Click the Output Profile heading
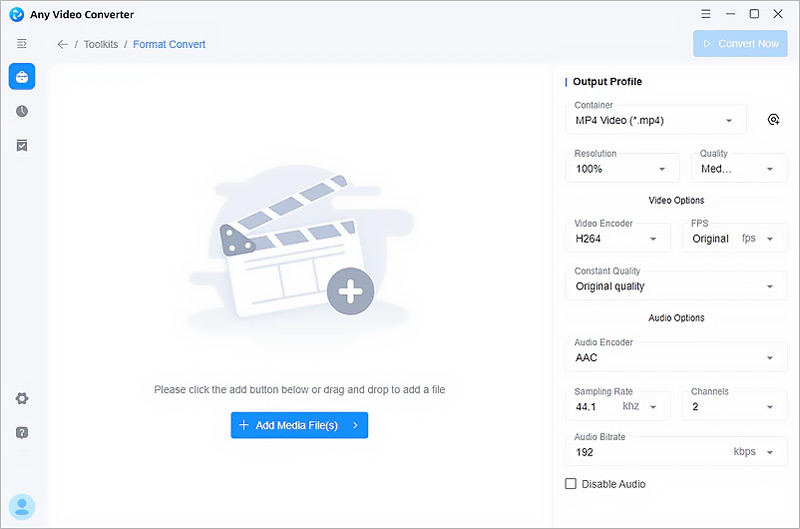The image size is (800, 529). pos(607,82)
